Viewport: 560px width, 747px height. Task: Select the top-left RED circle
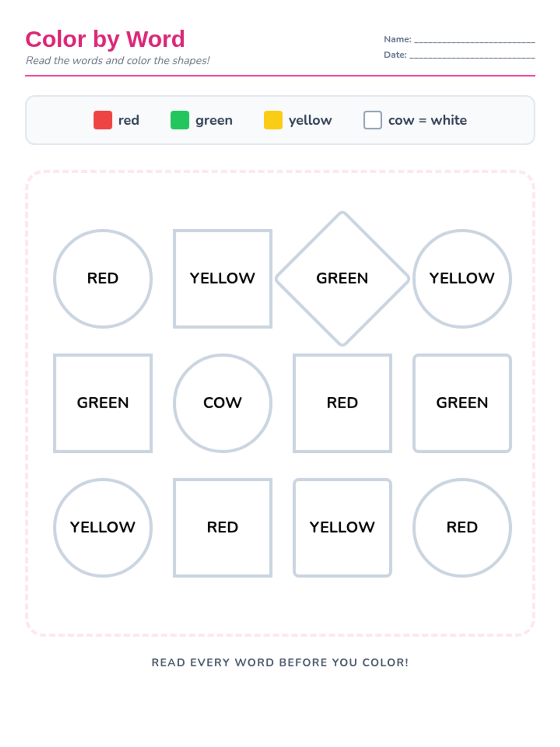103,279
